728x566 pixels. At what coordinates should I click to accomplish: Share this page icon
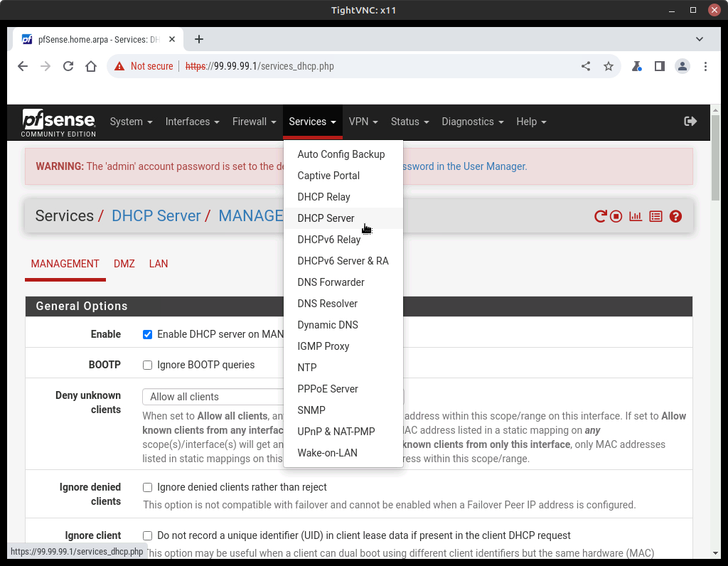(586, 66)
